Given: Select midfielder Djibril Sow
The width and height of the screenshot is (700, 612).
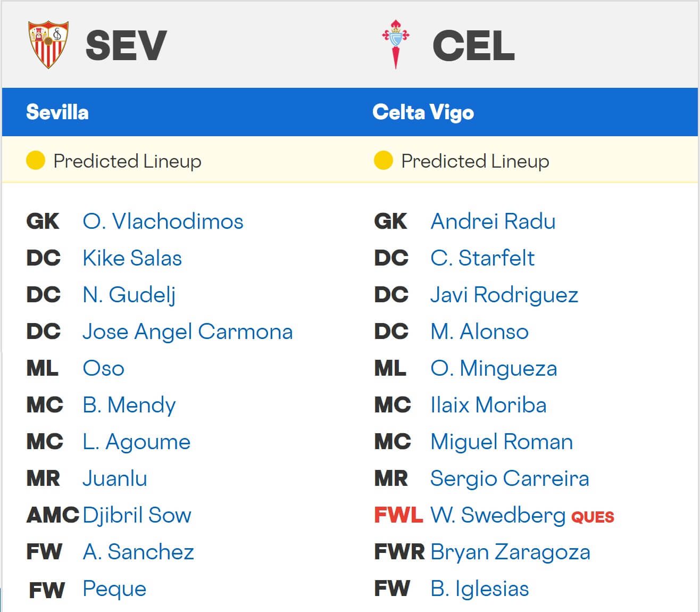Looking at the screenshot, I should [x=136, y=515].
